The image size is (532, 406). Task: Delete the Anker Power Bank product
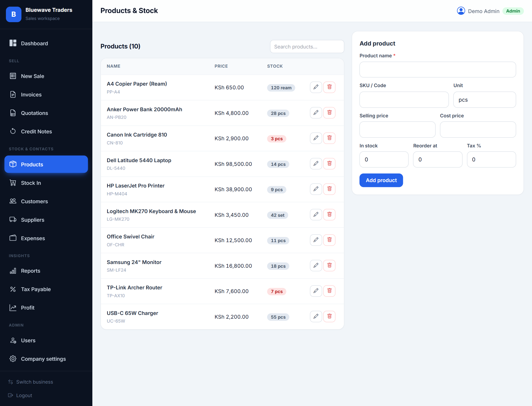[x=329, y=113]
